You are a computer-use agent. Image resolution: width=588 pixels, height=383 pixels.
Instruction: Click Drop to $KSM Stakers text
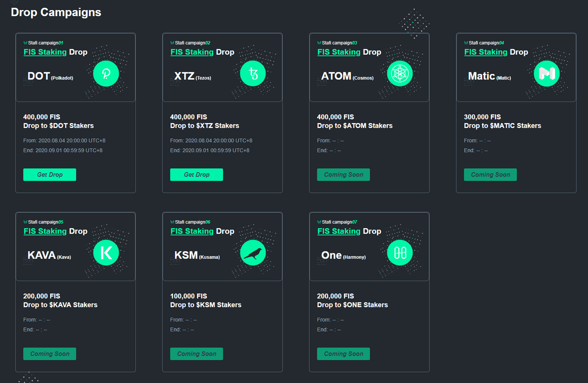[x=206, y=305]
